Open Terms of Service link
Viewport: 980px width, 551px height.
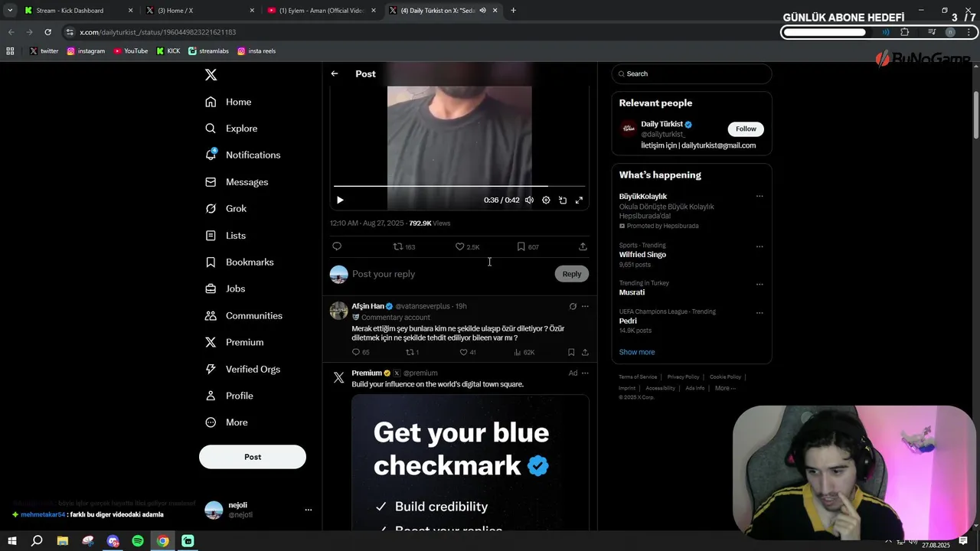pyautogui.click(x=638, y=377)
